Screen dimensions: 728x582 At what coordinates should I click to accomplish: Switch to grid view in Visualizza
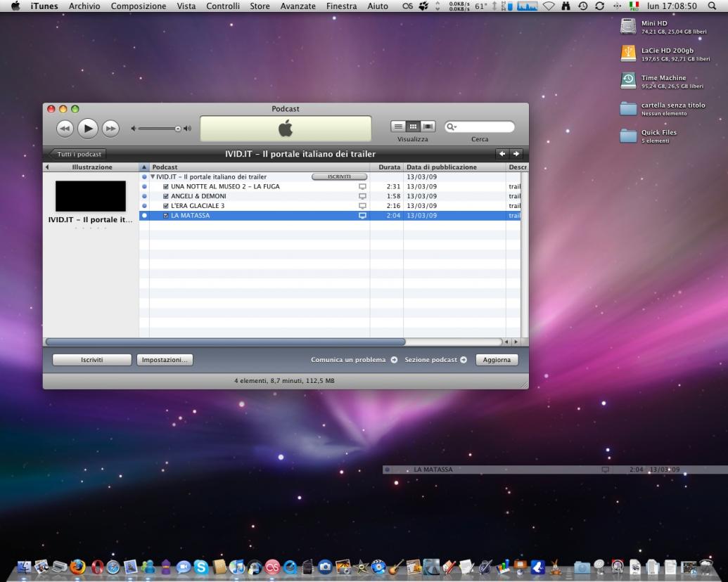[413, 127]
